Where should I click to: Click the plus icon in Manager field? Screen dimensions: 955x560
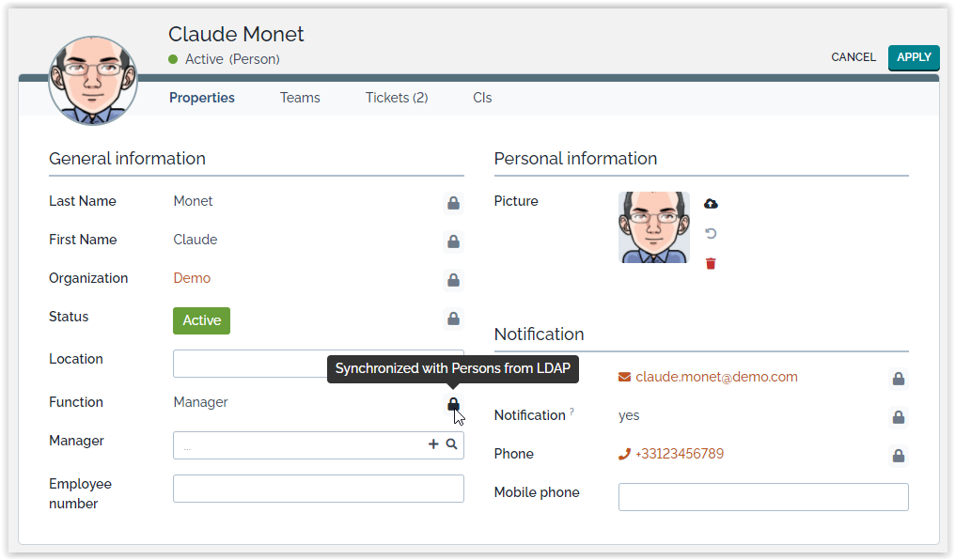point(433,444)
